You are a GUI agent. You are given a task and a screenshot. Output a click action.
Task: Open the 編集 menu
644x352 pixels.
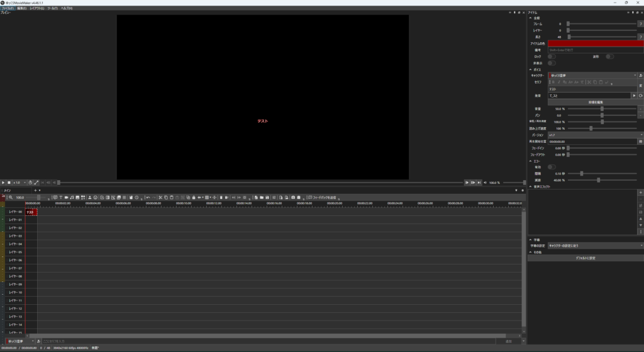click(x=21, y=8)
